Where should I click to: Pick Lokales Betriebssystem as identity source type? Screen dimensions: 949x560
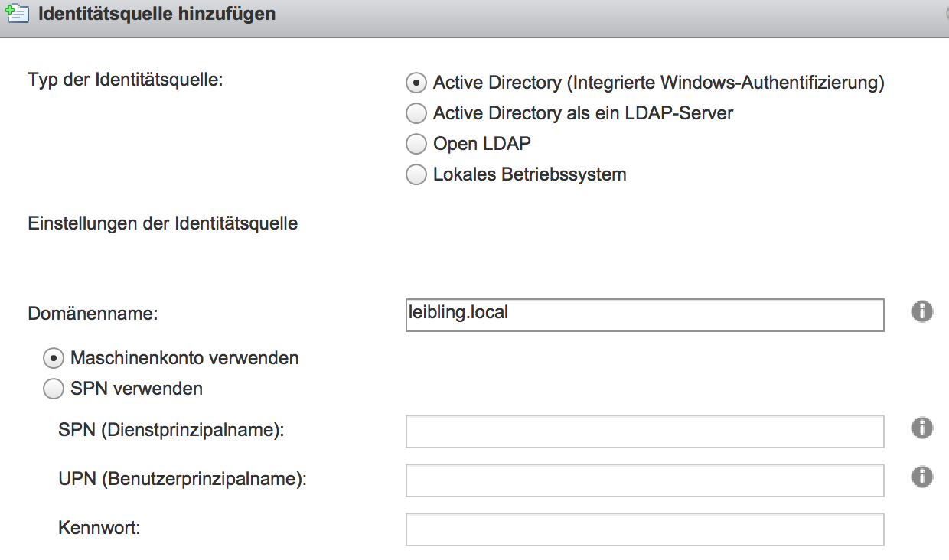click(416, 174)
